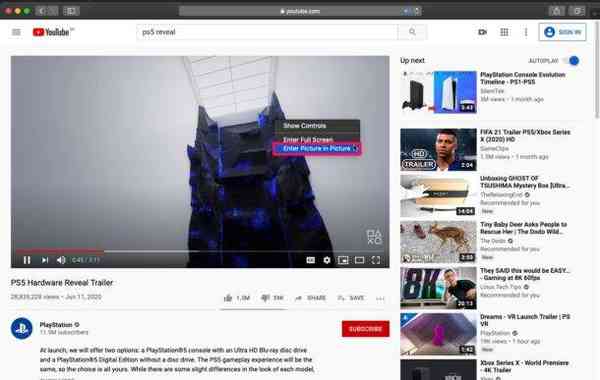
Task: Toggle subtitles closed captions
Action: 310,260
